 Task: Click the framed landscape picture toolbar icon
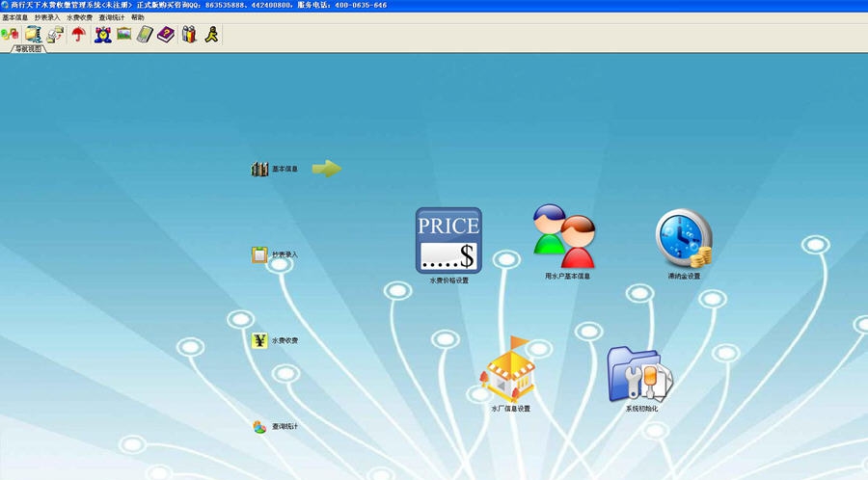[124, 35]
